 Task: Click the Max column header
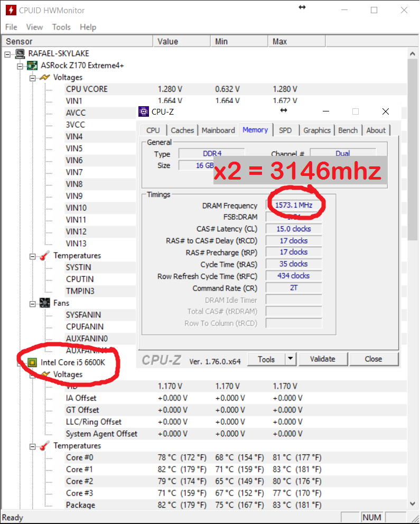297,41
